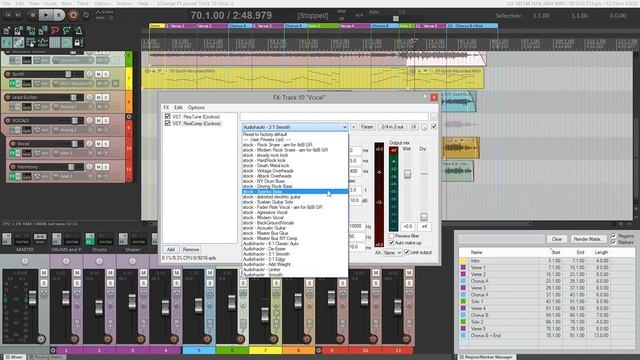Click the Pause transport button

click(59, 15)
